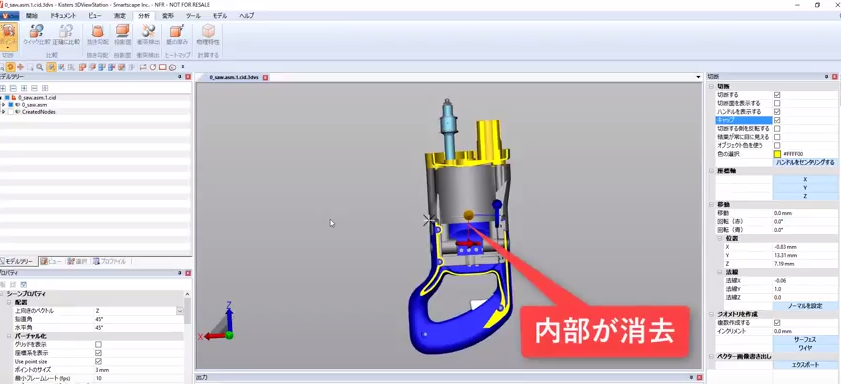Select the rotate view tool in toolbar

(10, 67)
